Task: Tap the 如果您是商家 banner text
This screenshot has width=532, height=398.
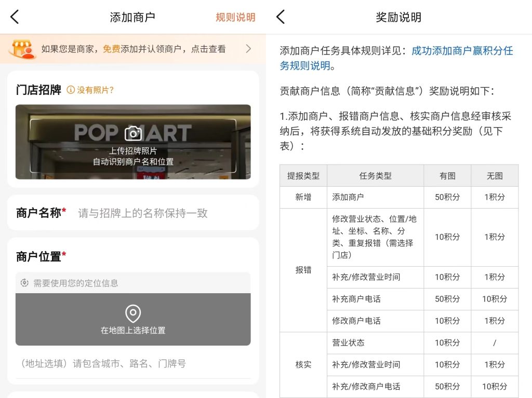Action: [134, 49]
